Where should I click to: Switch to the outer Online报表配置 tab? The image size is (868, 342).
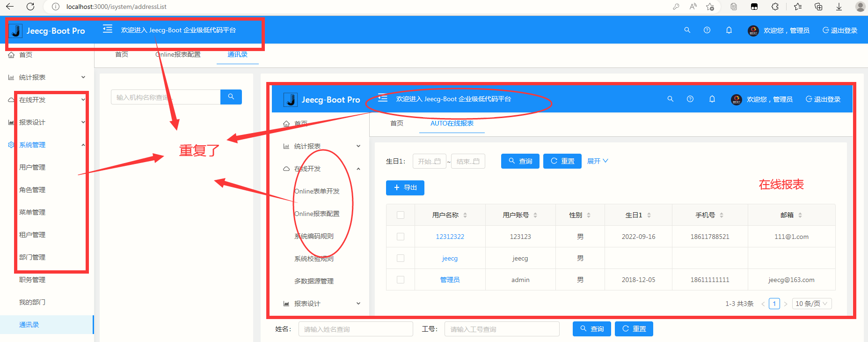[x=178, y=54]
